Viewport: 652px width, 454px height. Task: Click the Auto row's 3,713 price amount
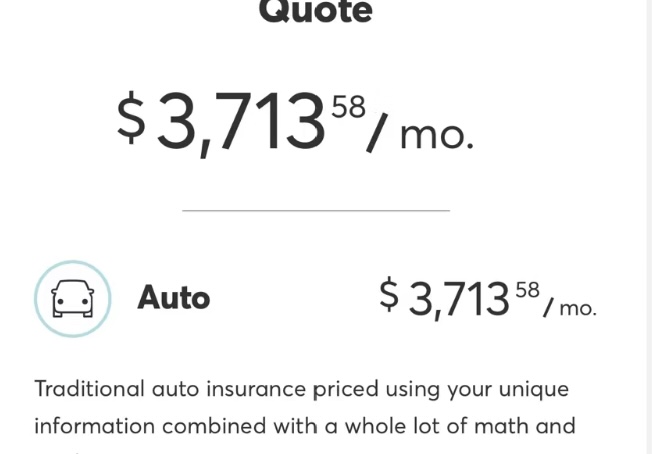tap(459, 299)
